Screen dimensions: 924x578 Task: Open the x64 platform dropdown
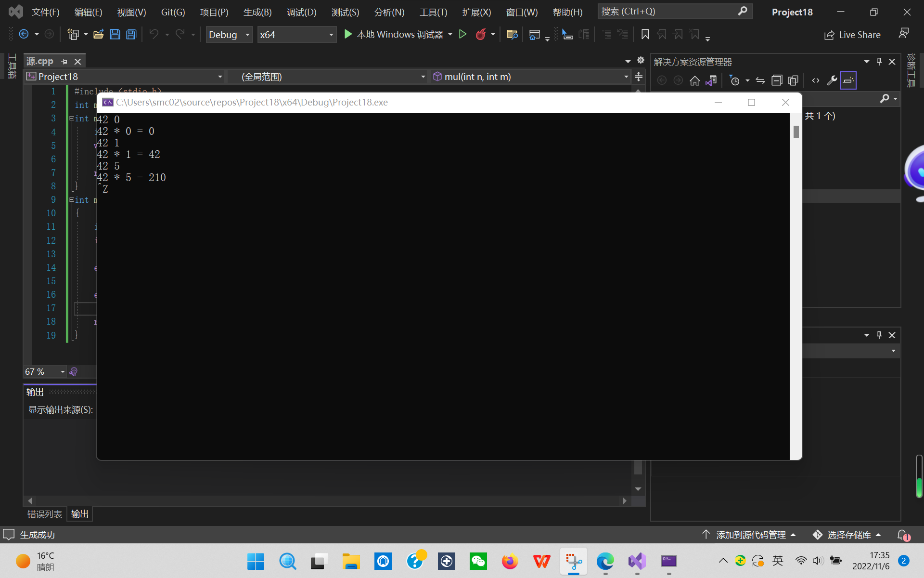coord(296,35)
